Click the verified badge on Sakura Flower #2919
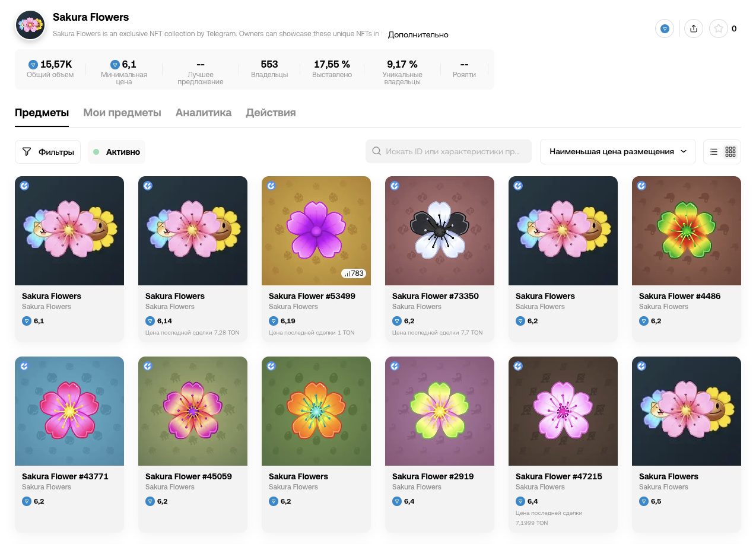 pyautogui.click(x=395, y=366)
